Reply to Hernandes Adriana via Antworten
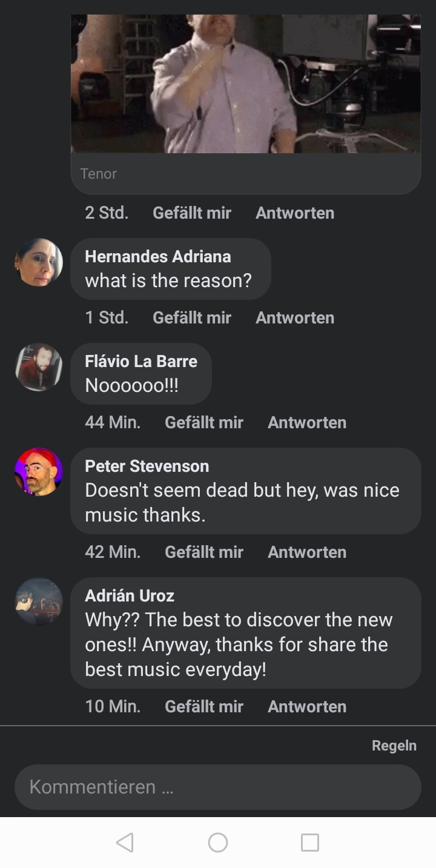Screen dimensions: 436x868 point(295,317)
